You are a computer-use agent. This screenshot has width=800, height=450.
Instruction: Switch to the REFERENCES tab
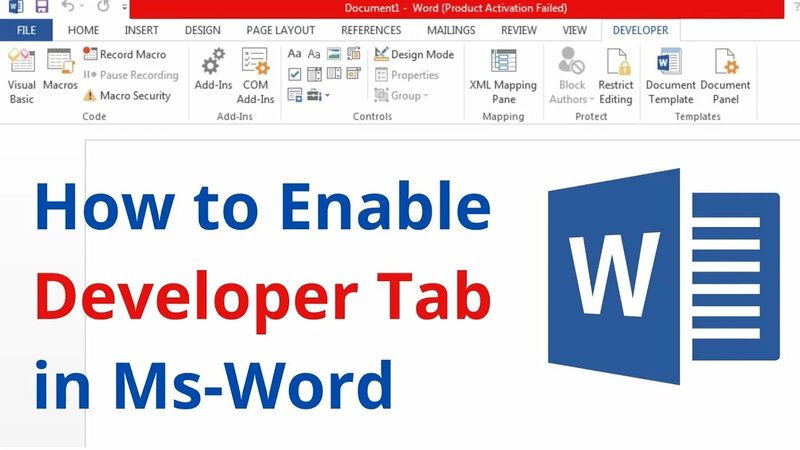tap(371, 30)
